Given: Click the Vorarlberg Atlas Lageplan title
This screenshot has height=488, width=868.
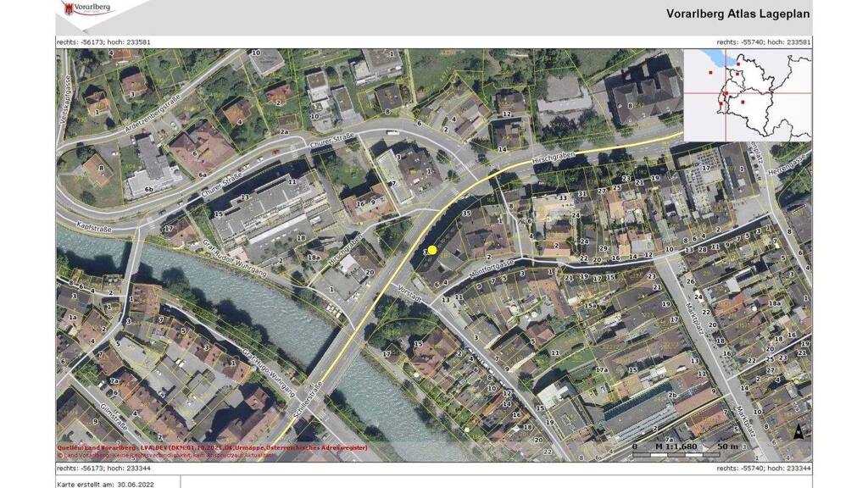Looking at the screenshot, I should [737, 14].
